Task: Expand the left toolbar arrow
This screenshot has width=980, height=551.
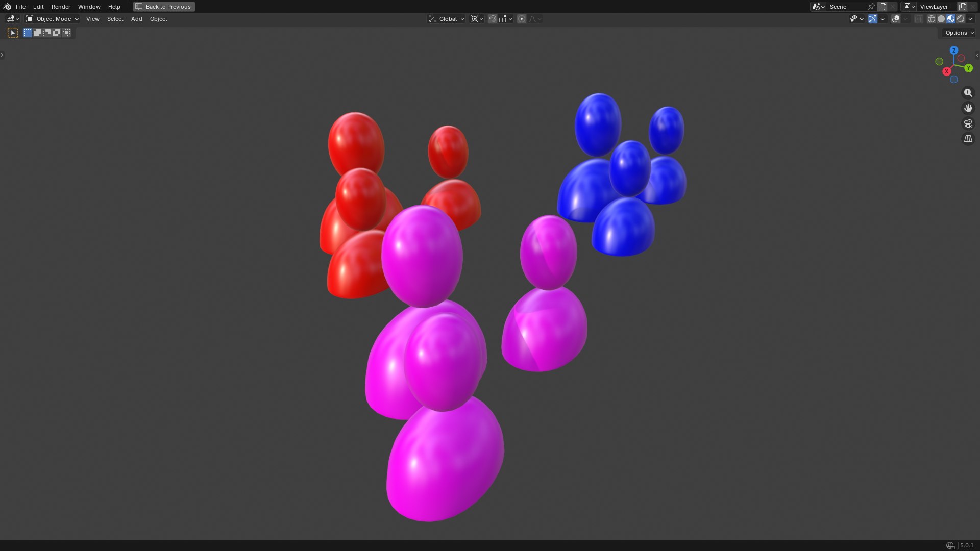Action: 2,55
